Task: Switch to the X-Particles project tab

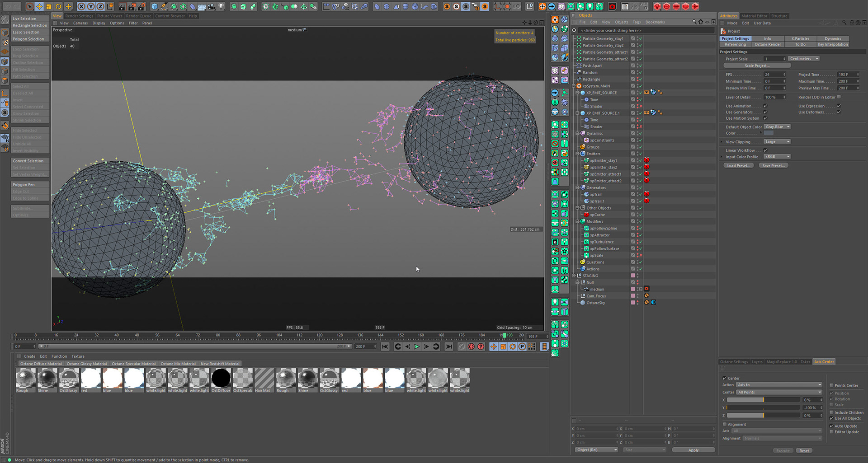Action: click(800, 38)
